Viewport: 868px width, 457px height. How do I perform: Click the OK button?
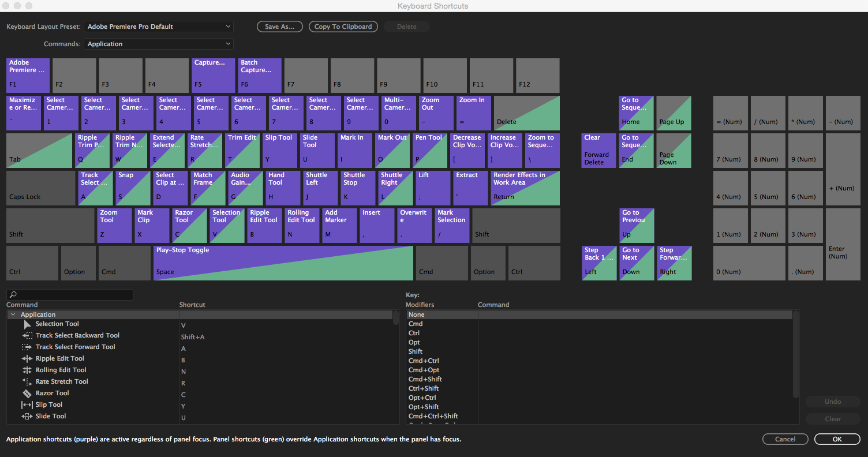837,439
